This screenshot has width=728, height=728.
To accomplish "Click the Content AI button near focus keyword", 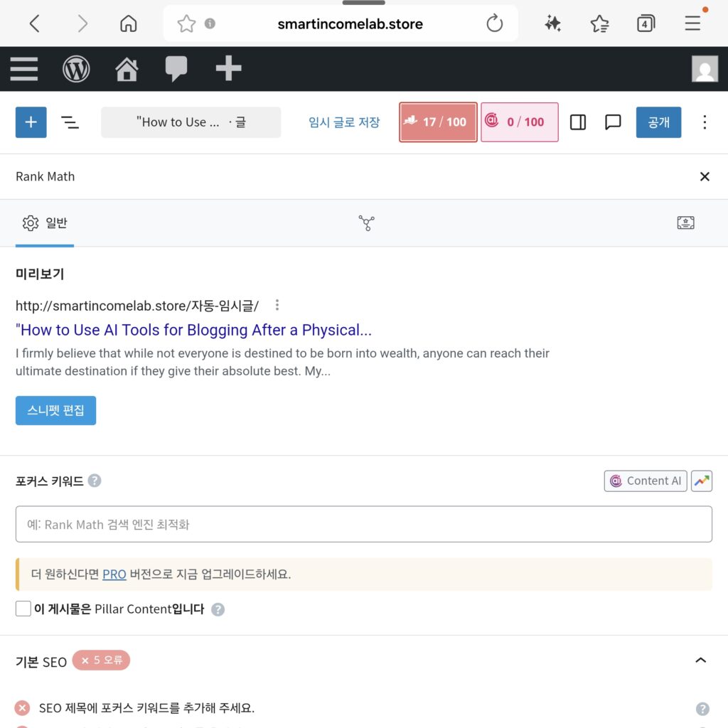I will click(645, 481).
